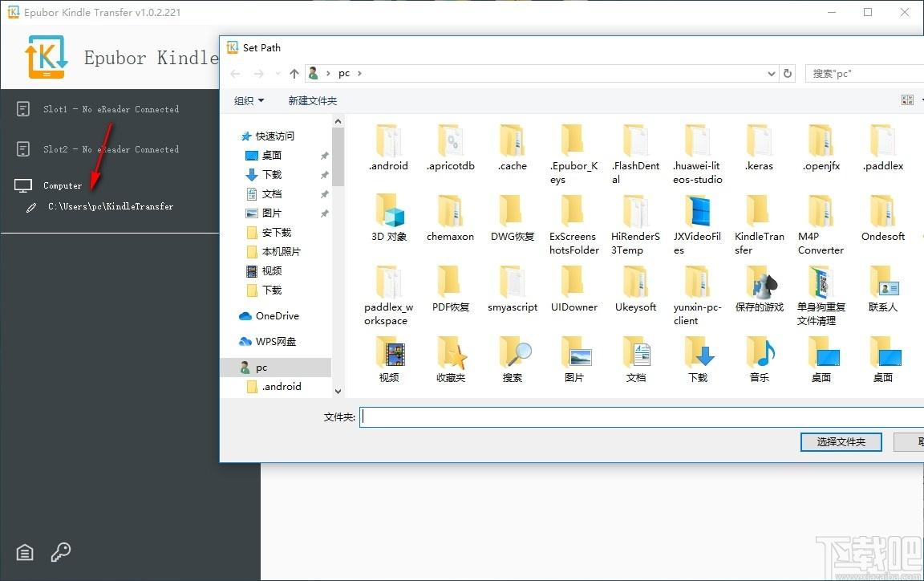Click the key registration icon
Viewport: 924px width, 581px height.
click(61, 552)
